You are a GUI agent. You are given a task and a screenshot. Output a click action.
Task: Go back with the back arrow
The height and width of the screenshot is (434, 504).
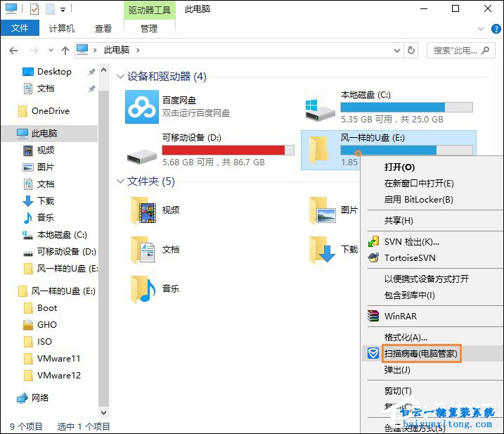(x=13, y=51)
